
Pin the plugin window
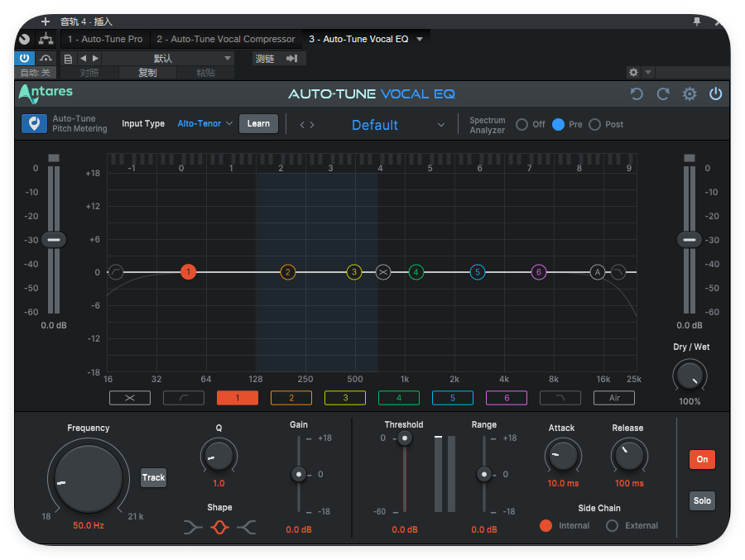tap(696, 22)
